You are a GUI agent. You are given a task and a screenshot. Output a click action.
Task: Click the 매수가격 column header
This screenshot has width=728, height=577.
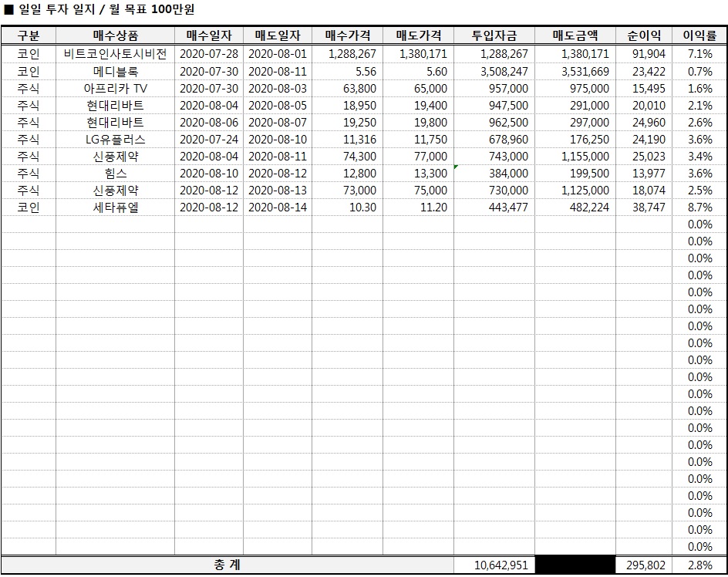[348, 35]
